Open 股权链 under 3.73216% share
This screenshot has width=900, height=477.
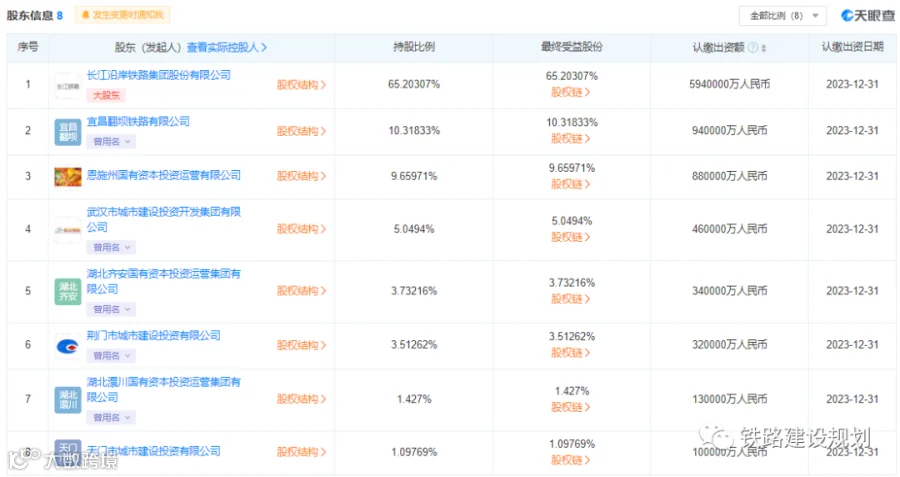tap(571, 299)
